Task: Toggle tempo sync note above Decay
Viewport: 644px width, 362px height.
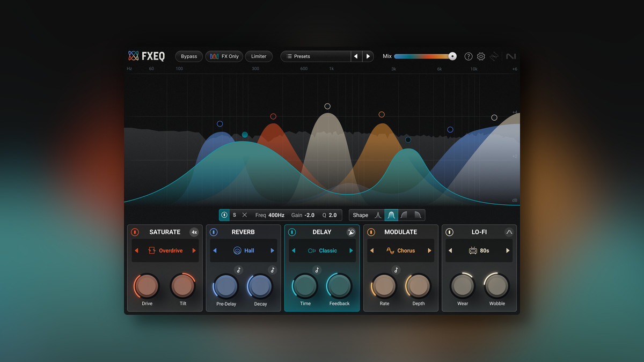Action: [x=273, y=270]
